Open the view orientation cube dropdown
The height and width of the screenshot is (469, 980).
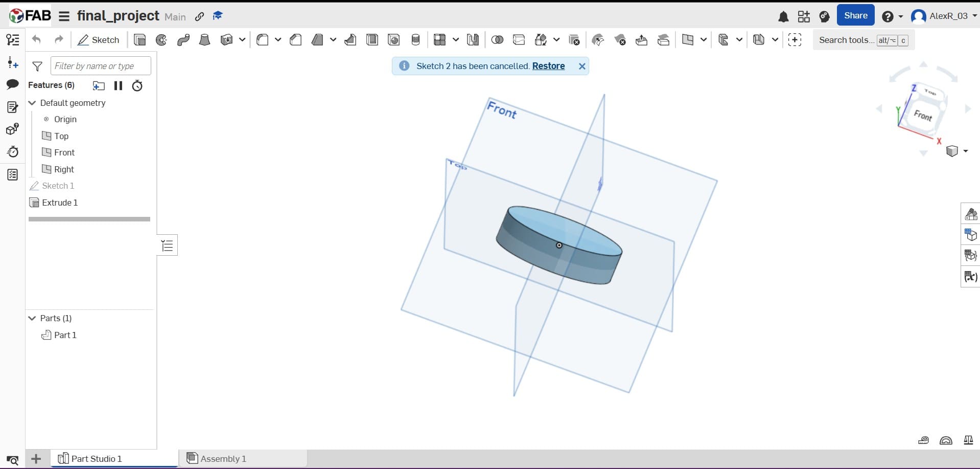[965, 151]
